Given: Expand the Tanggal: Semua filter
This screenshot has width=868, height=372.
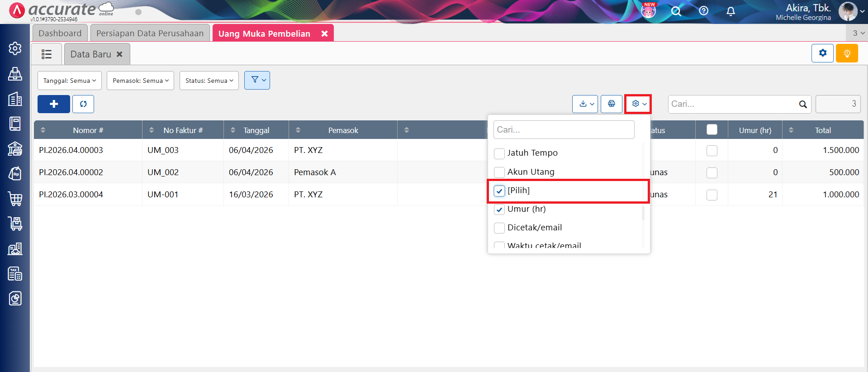Looking at the screenshot, I should coord(70,81).
